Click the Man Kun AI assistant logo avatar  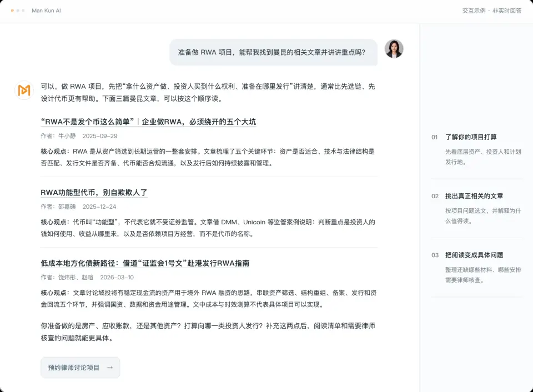click(24, 90)
